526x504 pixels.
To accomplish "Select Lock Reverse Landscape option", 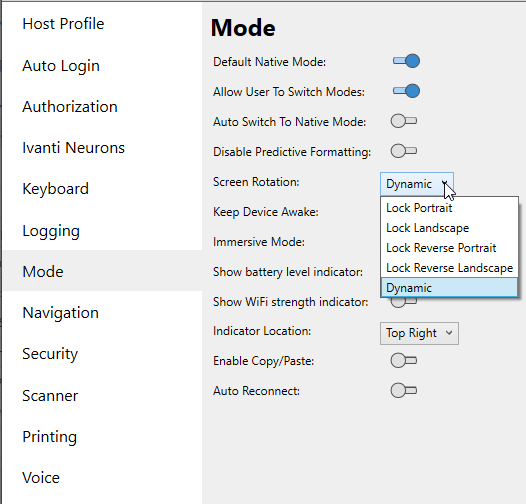I will (449, 268).
